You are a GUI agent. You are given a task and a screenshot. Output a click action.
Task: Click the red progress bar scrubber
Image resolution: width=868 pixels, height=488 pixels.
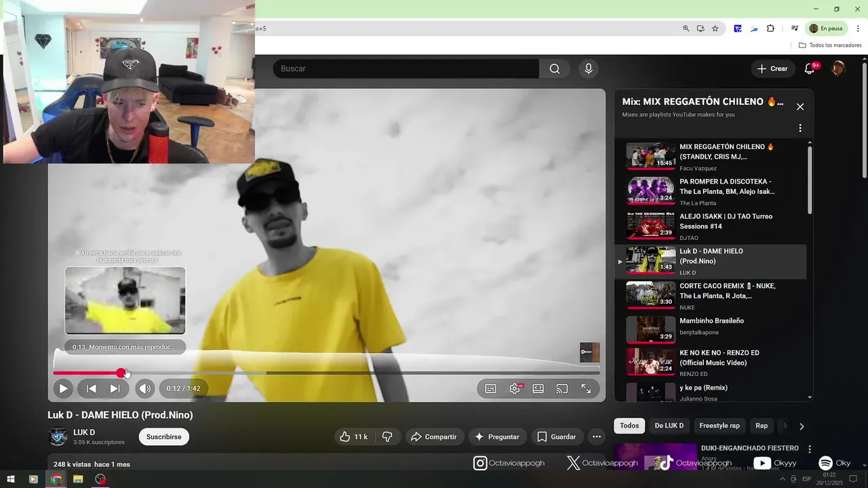click(121, 373)
